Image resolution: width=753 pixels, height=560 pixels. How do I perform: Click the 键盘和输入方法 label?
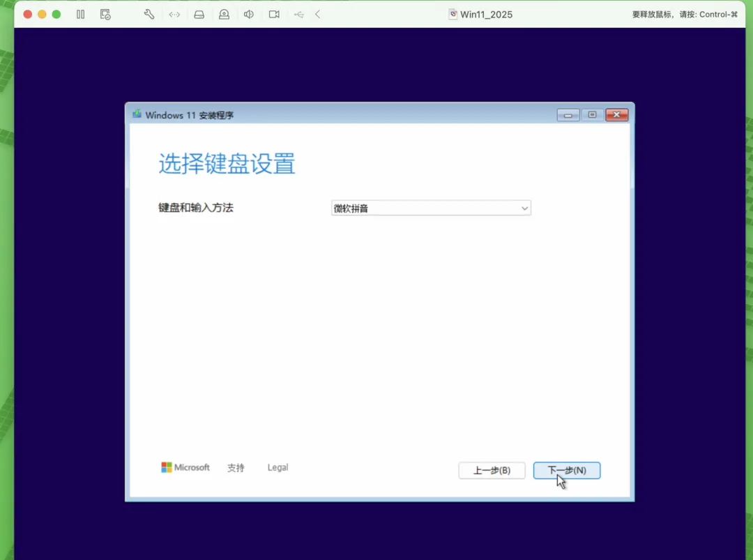tap(196, 208)
